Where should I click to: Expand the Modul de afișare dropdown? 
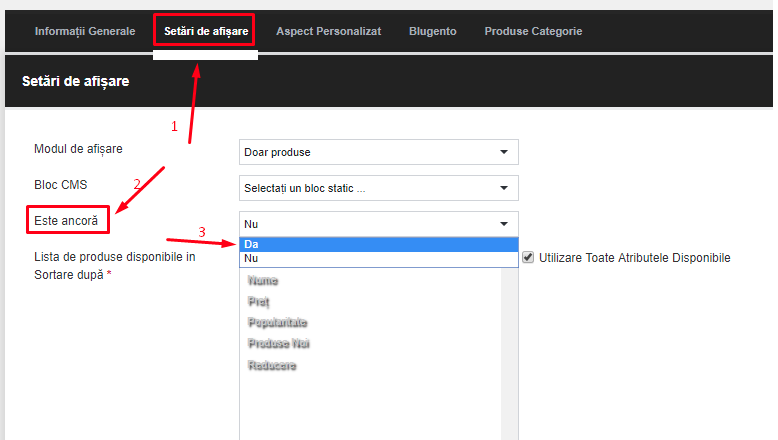click(379, 152)
